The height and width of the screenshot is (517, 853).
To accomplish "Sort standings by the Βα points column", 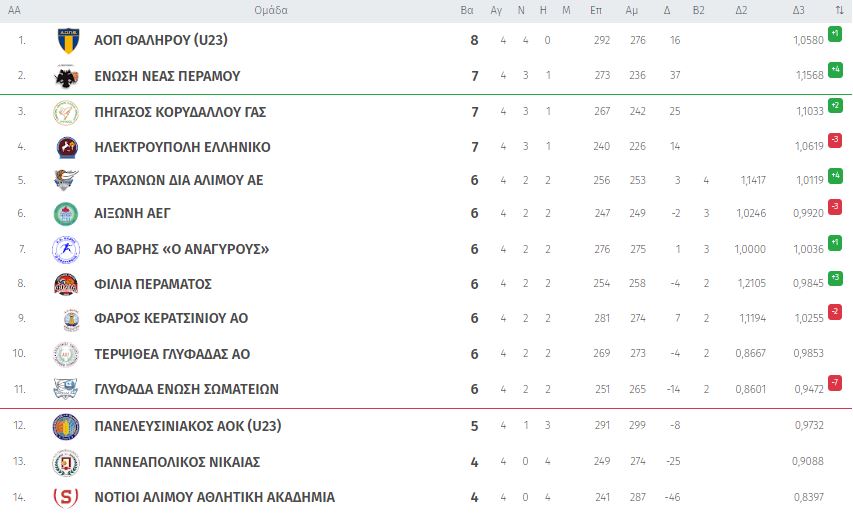I will tap(466, 10).
